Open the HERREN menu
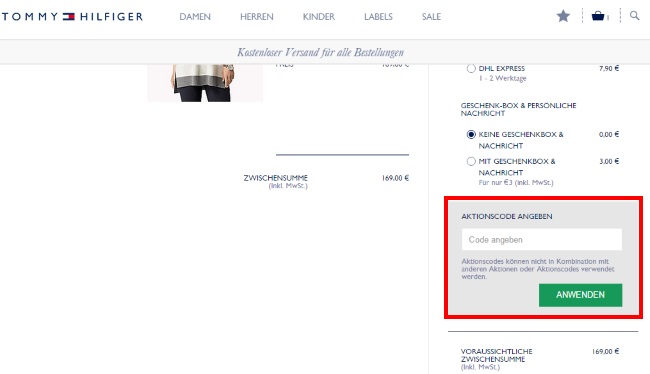This screenshot has width=650, height=374. coord(257,17)
